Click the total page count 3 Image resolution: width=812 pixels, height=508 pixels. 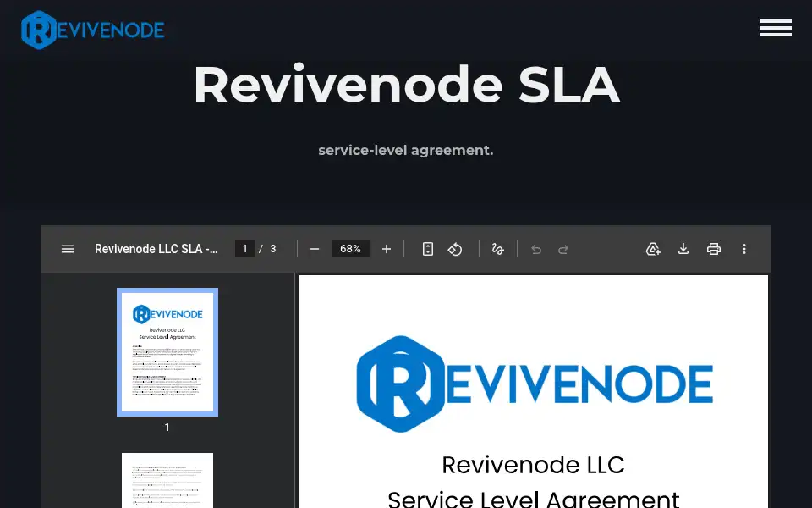point(273,249)
